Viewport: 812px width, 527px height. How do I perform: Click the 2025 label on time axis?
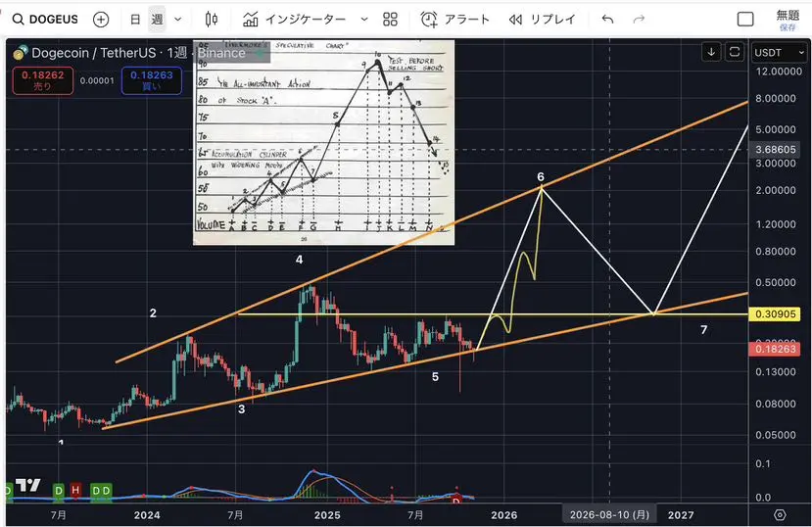tap(327, 515)
